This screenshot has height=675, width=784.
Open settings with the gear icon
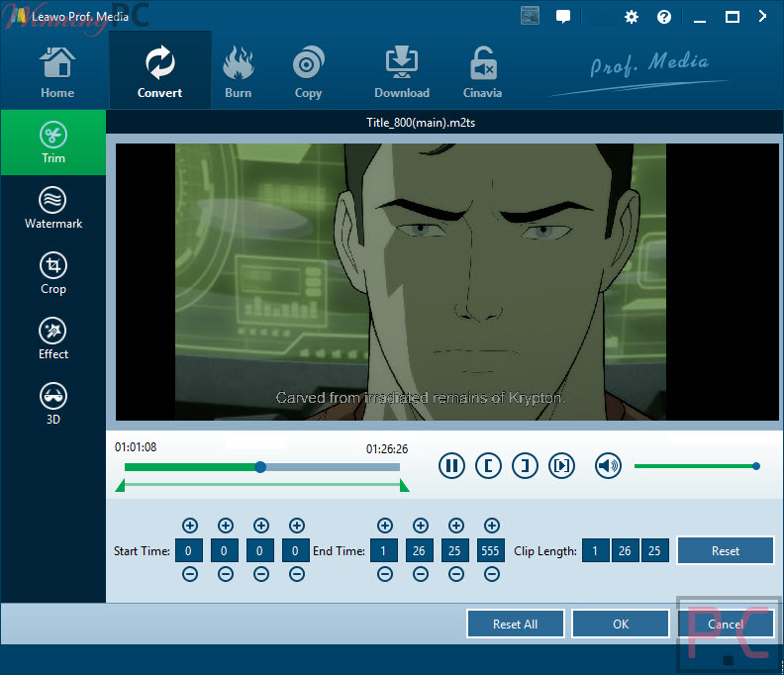[632, 18]
